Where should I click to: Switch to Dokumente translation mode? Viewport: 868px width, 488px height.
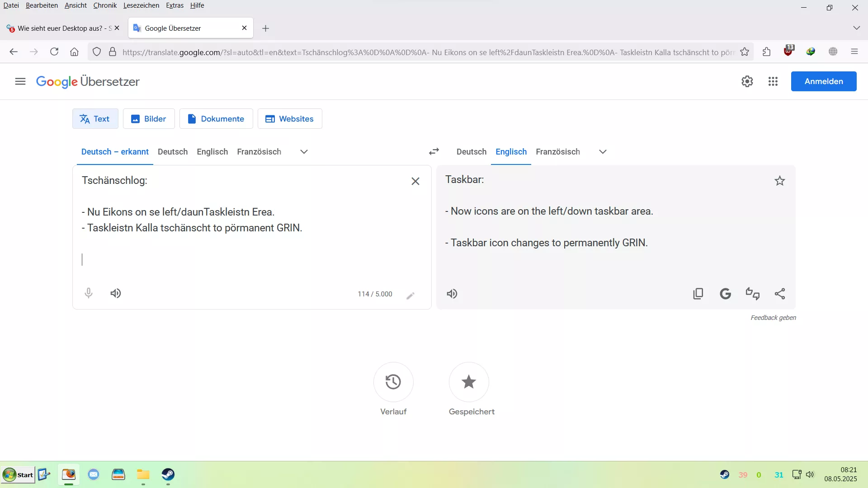(216, 119)
